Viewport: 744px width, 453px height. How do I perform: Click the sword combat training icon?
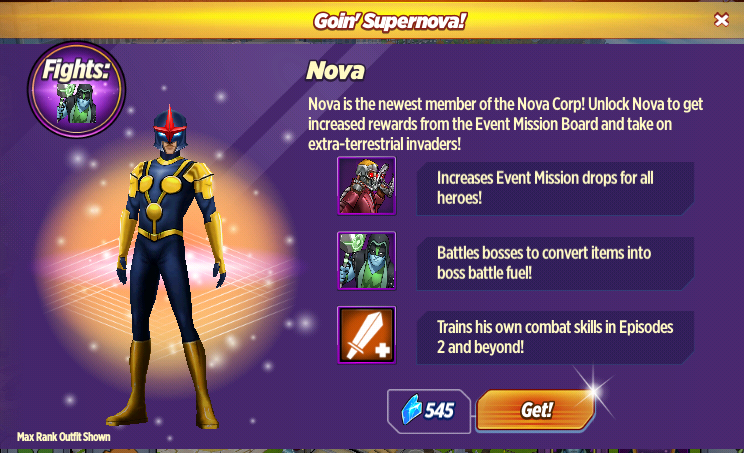point(366,335)
